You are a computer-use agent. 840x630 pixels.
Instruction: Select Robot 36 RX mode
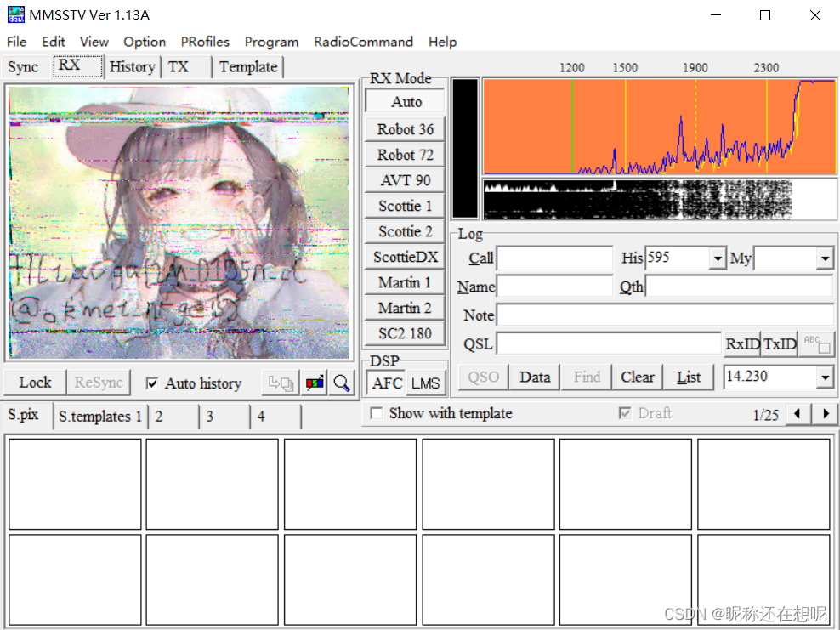405,129
